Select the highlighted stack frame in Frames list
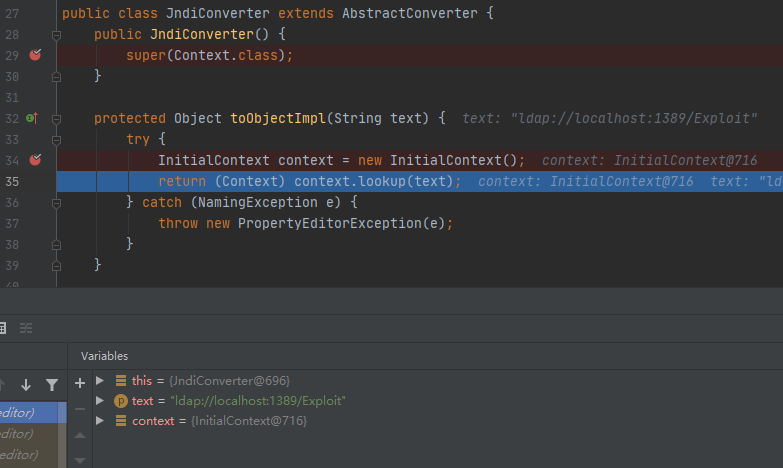Viewport: 783px width, 468px height. pyautogui.click(x=30, y=413)
